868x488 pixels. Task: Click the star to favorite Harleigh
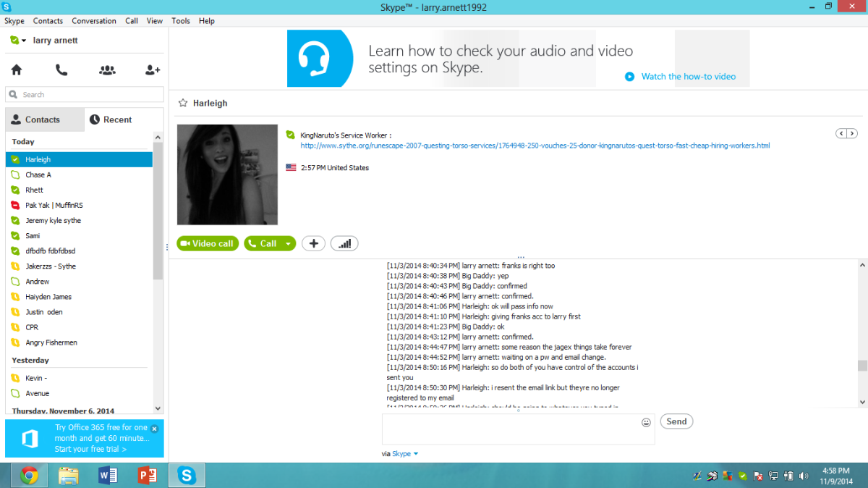click(183, 104)
